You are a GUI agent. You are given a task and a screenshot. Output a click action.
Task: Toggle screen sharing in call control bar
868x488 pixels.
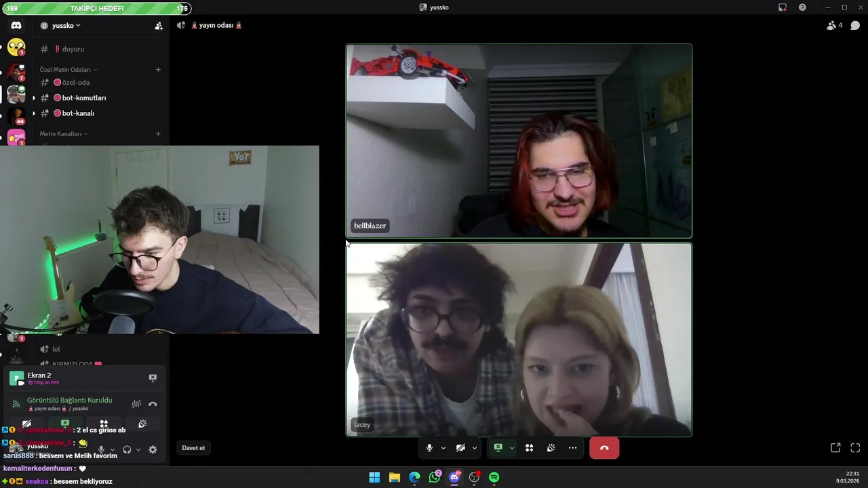498,448
